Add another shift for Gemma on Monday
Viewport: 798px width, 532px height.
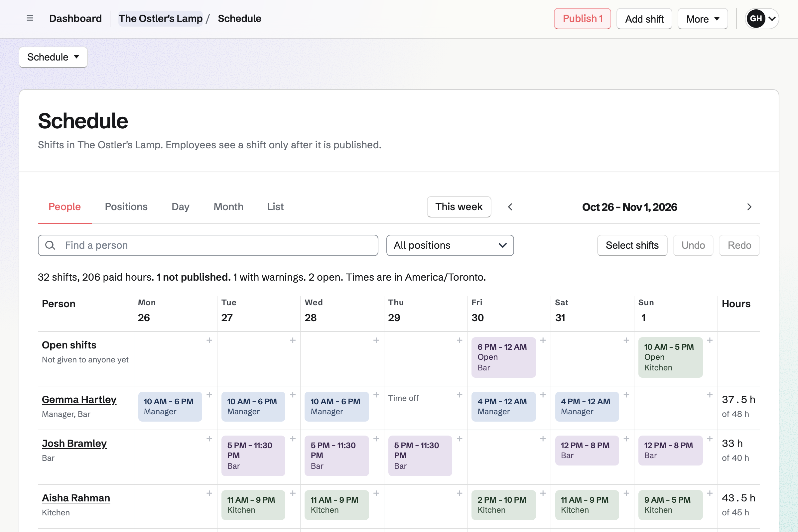click(209, 395)
